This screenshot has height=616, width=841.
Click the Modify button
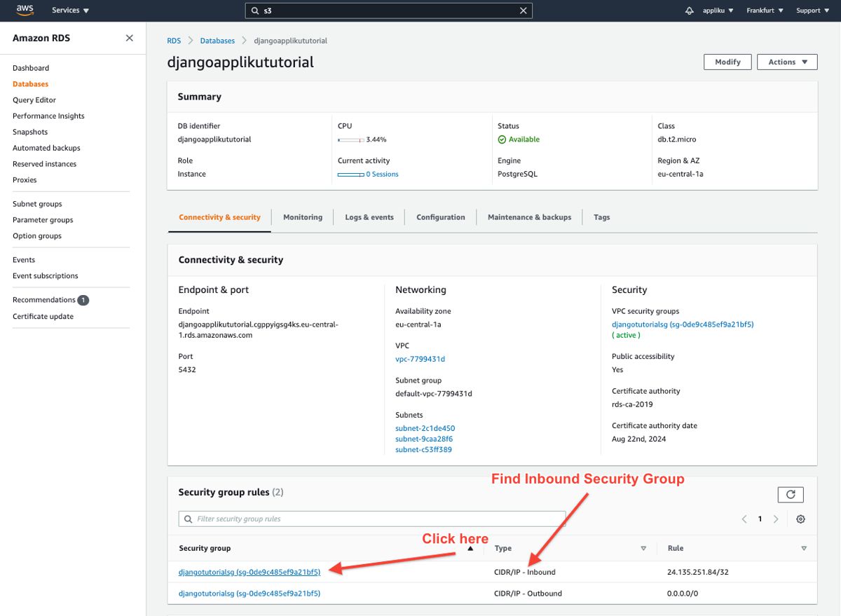[727, 62]
